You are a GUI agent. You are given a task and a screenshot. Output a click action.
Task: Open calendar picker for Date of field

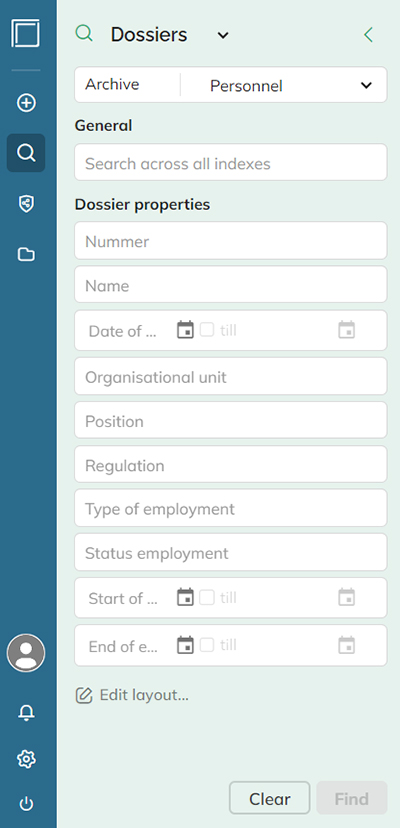click(x=185, y=330)
